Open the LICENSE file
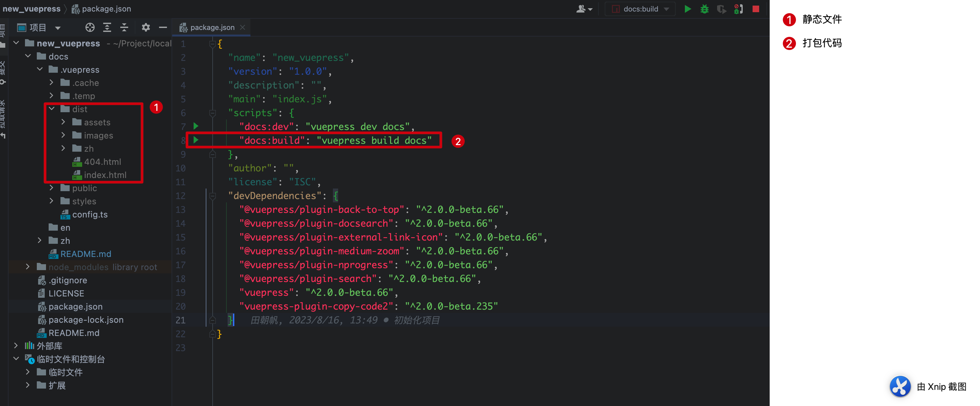Viewport: 980px width, 406px height. pos(61,294)
